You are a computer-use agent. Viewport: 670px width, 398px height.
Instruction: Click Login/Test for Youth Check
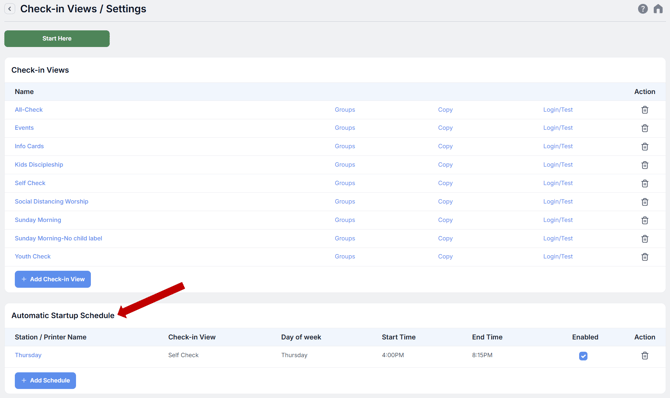coord(558,256)
